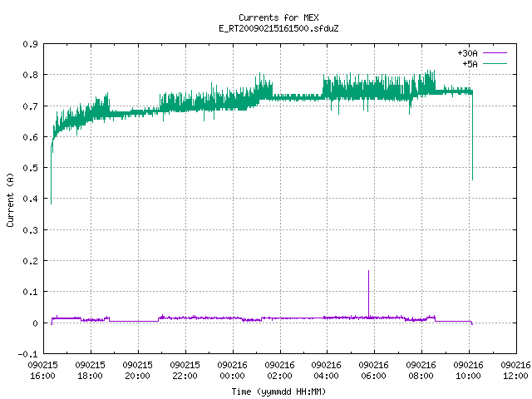Click the 090216 08:00 time tick label
The image size is (532, 399).
[x=421, y=371]
